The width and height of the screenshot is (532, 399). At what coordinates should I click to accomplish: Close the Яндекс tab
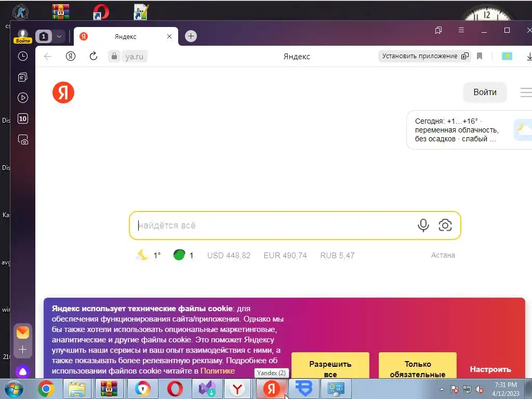169,36
